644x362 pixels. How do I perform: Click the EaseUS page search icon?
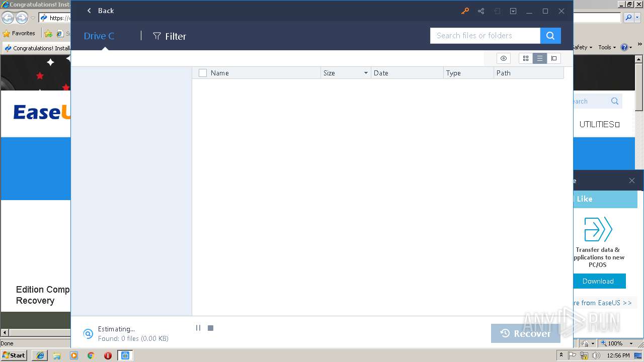[615, 101]
